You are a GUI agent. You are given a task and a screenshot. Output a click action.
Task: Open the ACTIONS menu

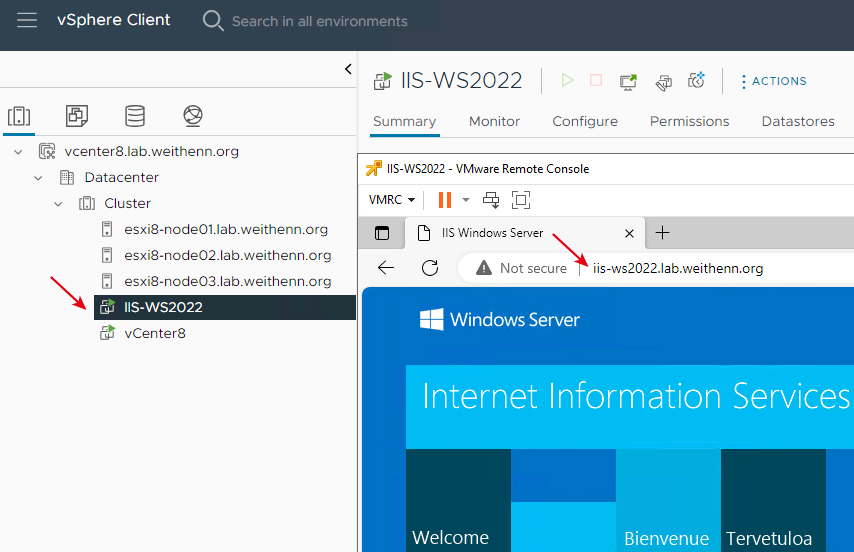pyautogui.click(x=773, y=81)
